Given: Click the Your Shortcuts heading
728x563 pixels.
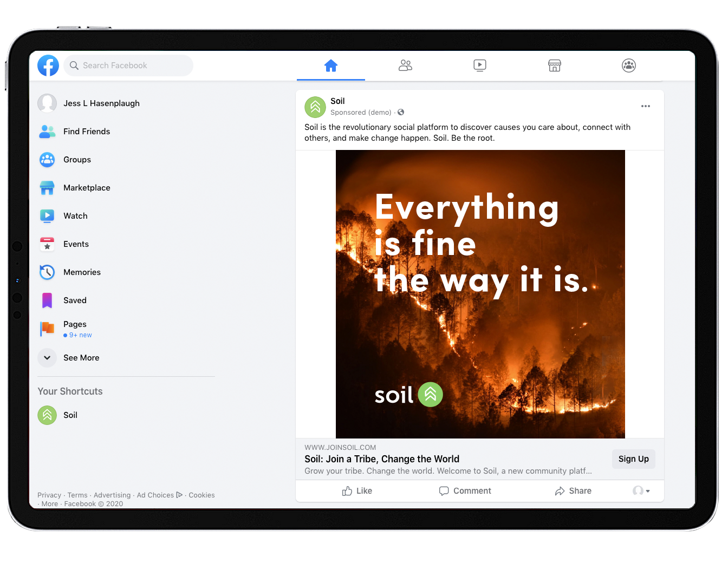Looking at the screenshot, I should tap(70, 391).
